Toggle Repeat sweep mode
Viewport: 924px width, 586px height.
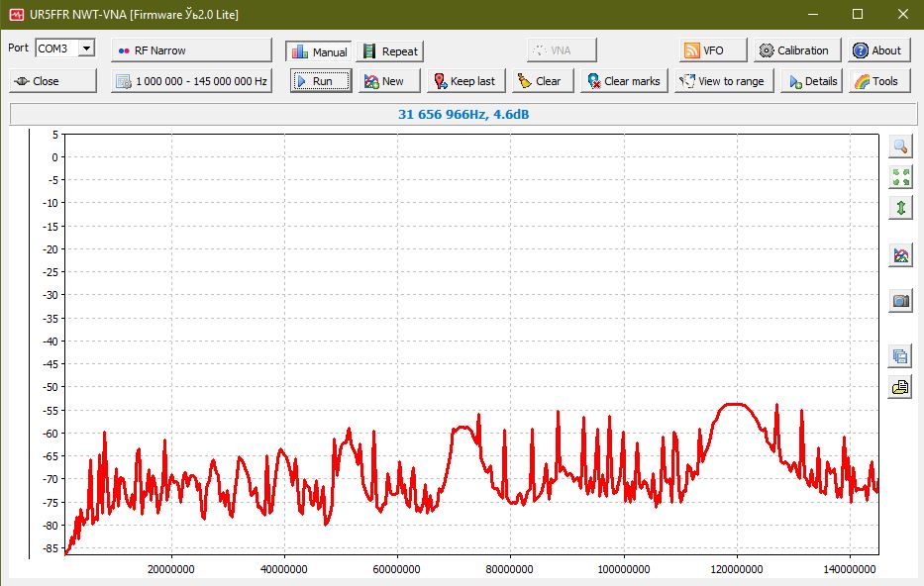[x=389, y=51]
